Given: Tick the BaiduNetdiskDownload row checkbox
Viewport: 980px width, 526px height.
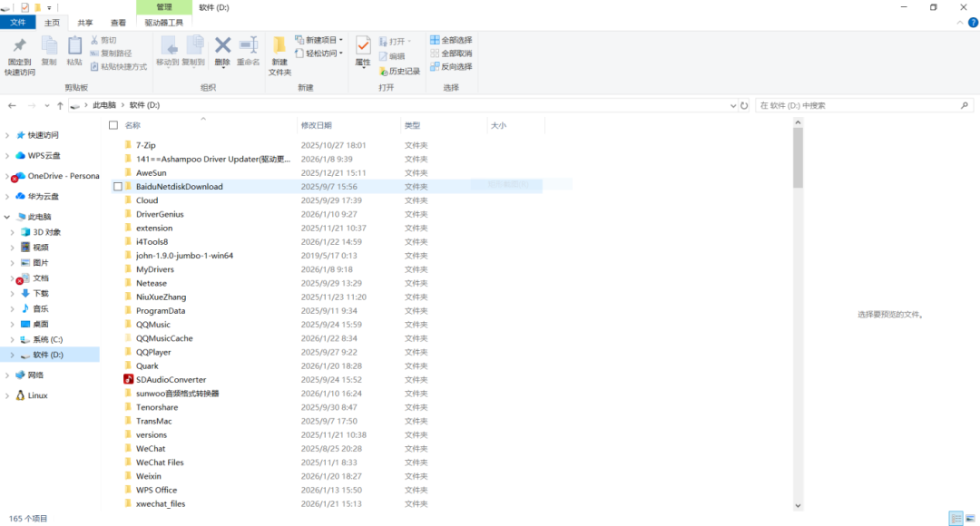Looking at the screenshot, I should (x=117, y=186).
